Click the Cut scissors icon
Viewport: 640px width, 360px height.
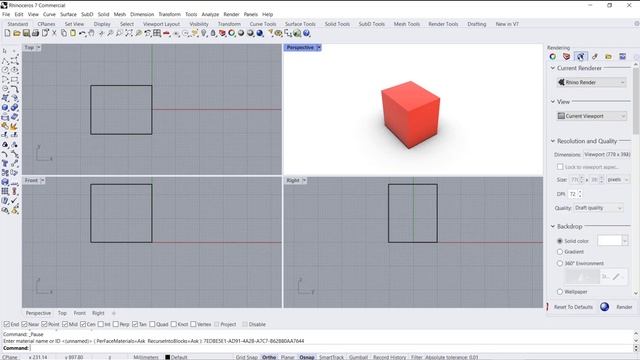[54, 33]
